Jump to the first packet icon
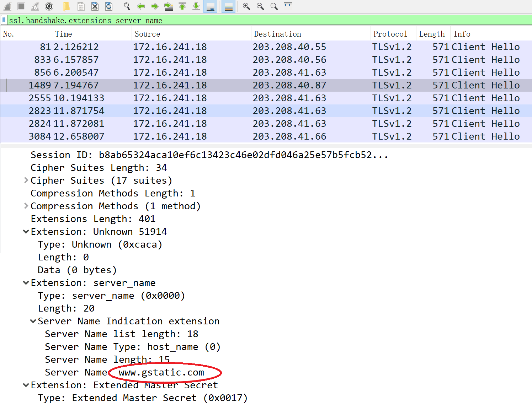 [182, 6]
